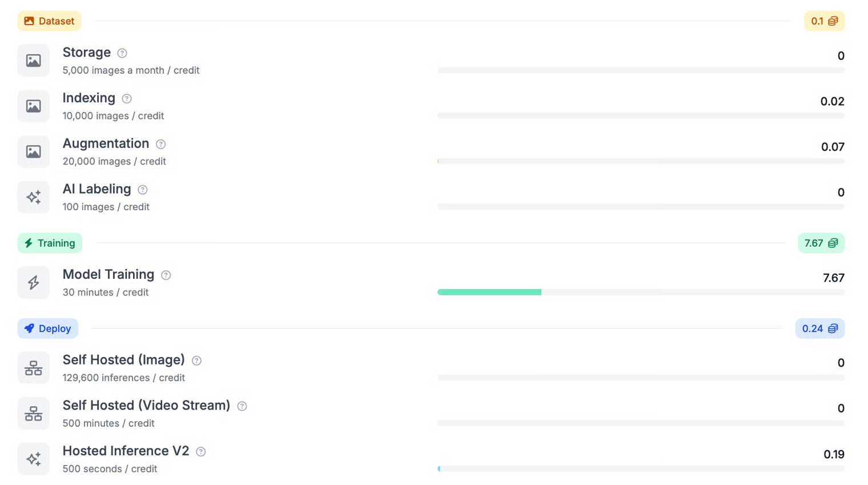Viewport: 868px width, 485px height.
Task: Click the Hosted Inference V2 usage bar
Action: (641, 469)
